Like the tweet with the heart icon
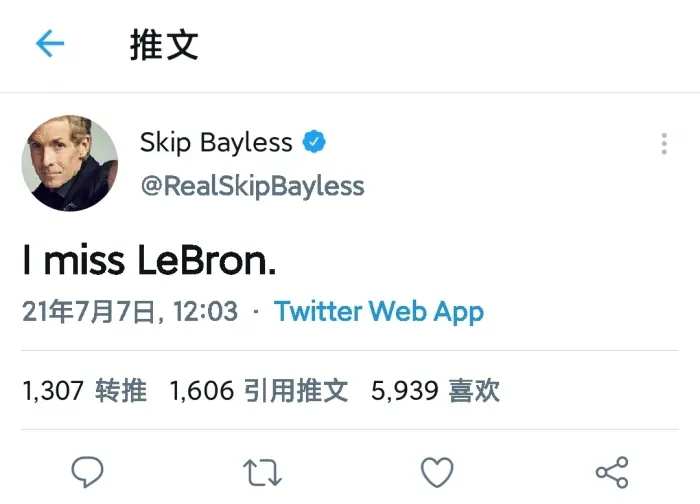Image resolution: width=700 pixels, height=504 pixels. pyautogui.click(x=437, y=471)
